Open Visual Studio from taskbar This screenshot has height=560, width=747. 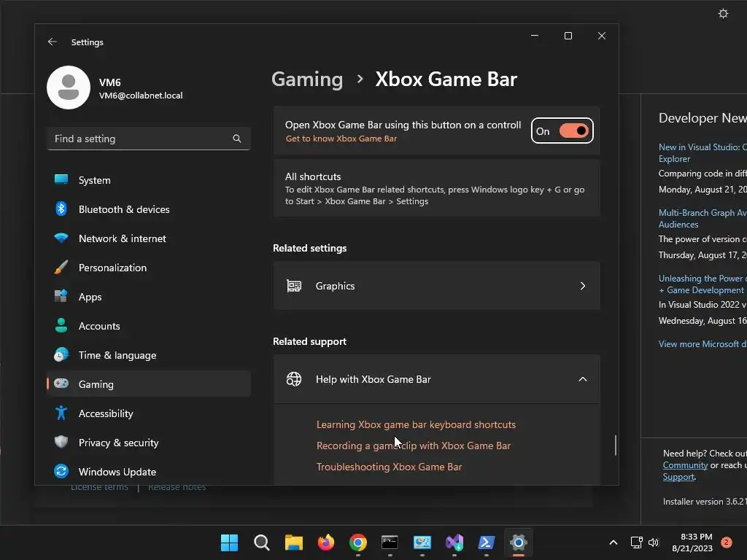click(454, 542)
